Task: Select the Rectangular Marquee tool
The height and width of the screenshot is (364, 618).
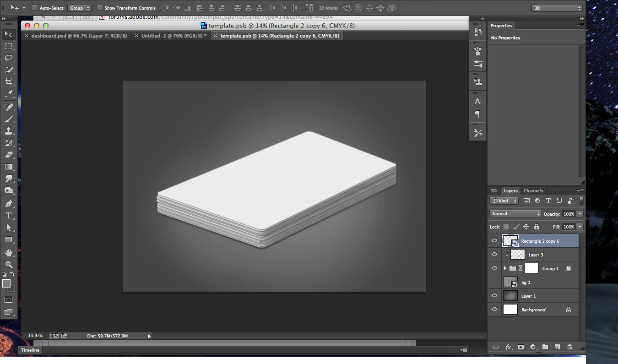Action: pyautogui.click(x=9, y=46)
